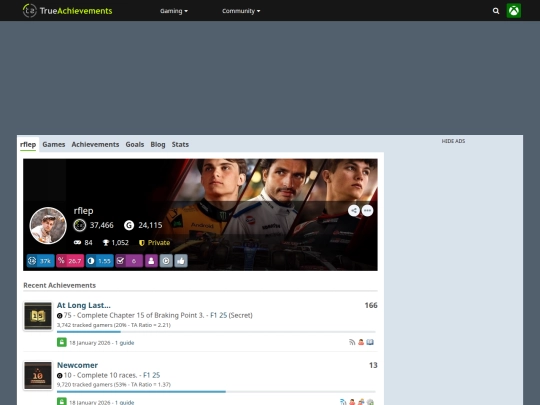This screenshot has width=540, height=405.
Task: Click At Long Last achievement tile image
Action: pyautogui.click(x=38, y=316)
